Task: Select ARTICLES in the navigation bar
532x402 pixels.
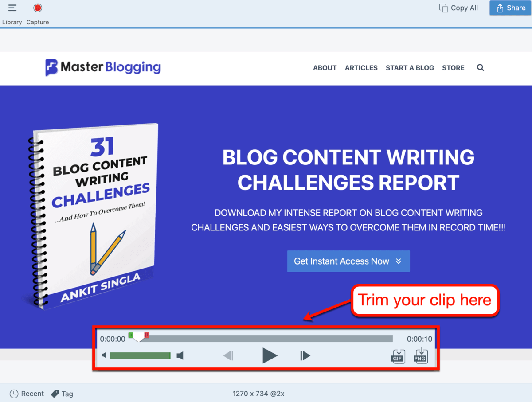Action: (x=361, y=68)
